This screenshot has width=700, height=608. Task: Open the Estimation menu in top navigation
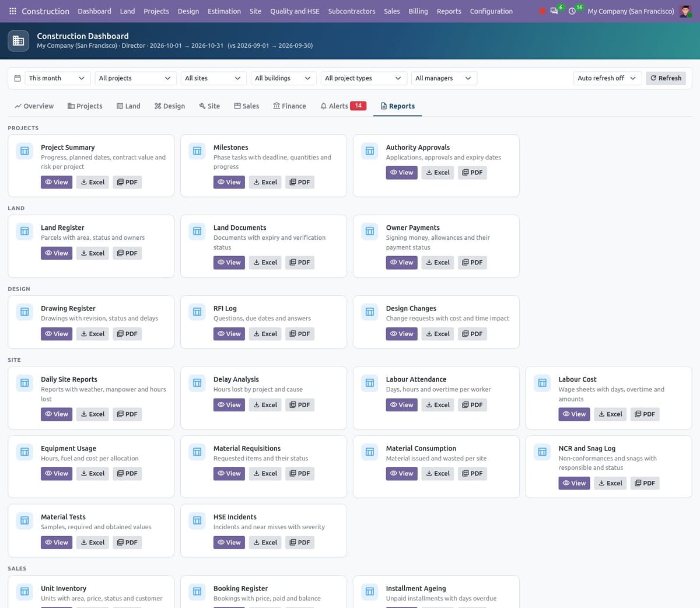tap(224, 11)
